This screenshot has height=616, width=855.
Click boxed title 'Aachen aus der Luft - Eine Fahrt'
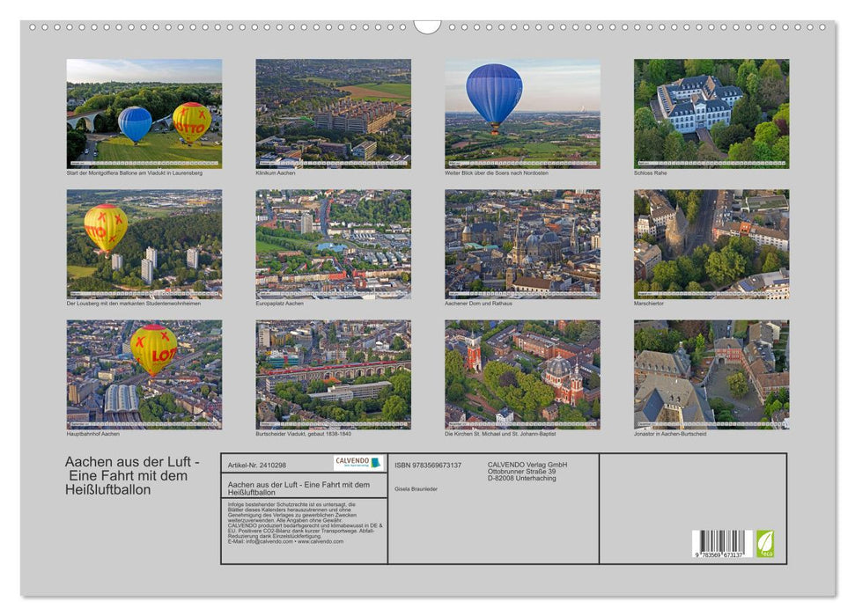299,488
